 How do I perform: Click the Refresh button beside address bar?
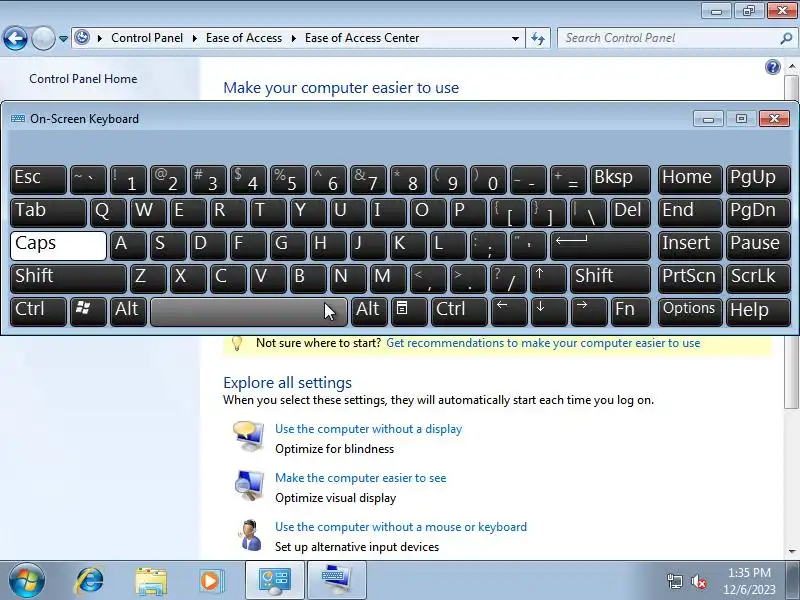coord(538,38)
